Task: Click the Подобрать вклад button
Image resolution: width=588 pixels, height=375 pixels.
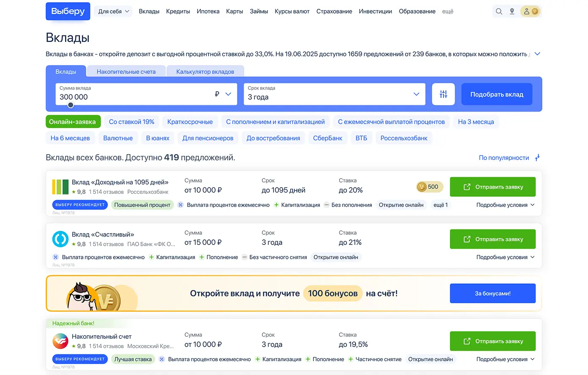Action: point(496,94)
